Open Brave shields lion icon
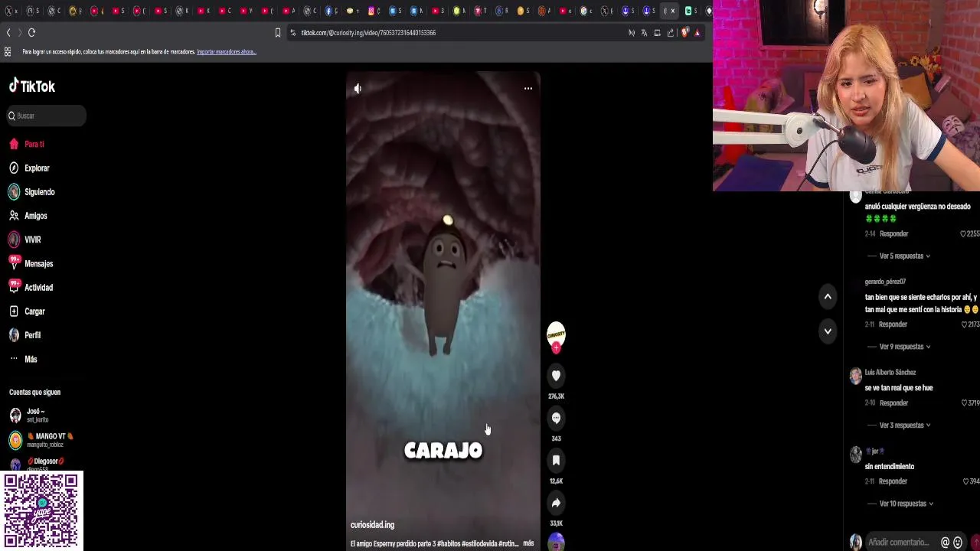This screenshot has height=551, width=980. (684, 33)
